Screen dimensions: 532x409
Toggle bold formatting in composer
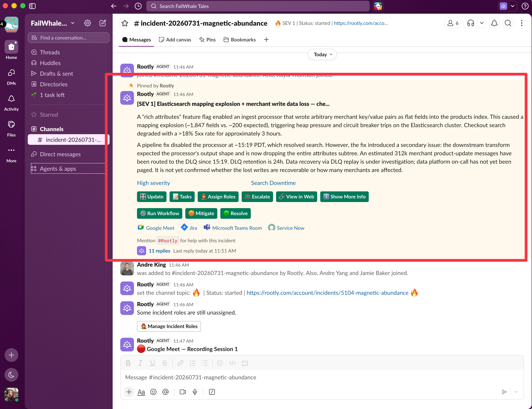coord(128,363)
